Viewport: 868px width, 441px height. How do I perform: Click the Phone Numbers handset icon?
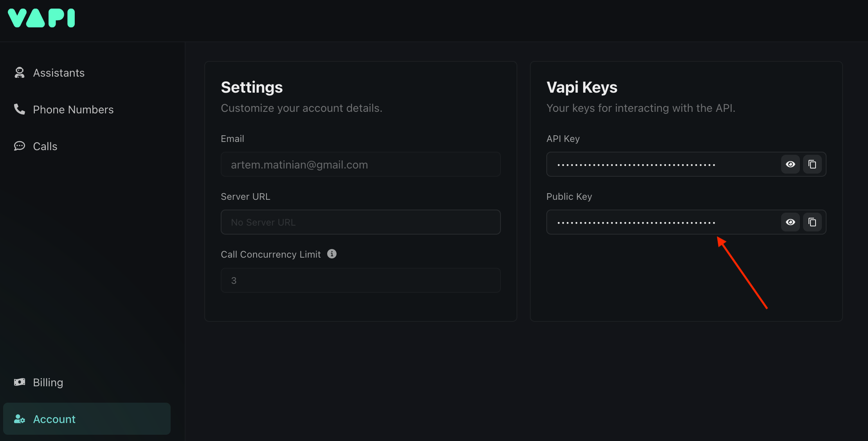[19, 109]
